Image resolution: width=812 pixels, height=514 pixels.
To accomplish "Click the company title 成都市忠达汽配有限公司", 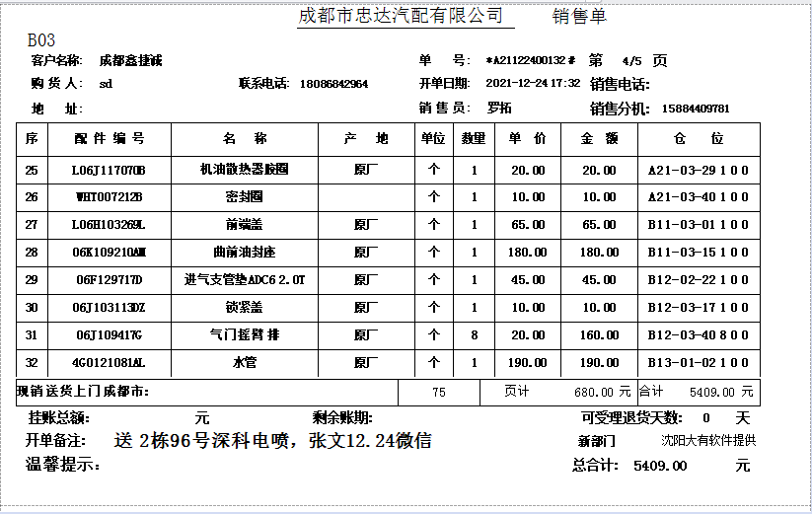I will click(400, 16).
